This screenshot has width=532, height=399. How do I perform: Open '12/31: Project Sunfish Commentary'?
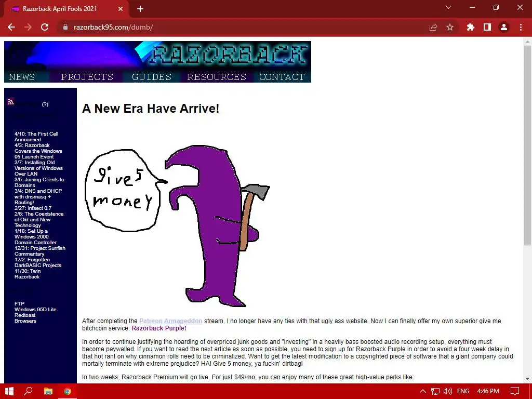[39, 251]
